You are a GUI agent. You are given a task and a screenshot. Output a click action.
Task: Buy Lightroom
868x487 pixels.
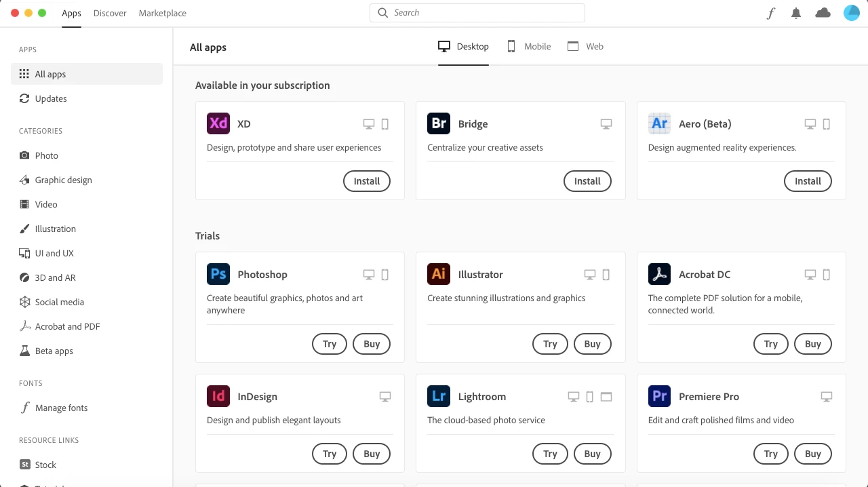pyautogui.click(x=593, y=454)
